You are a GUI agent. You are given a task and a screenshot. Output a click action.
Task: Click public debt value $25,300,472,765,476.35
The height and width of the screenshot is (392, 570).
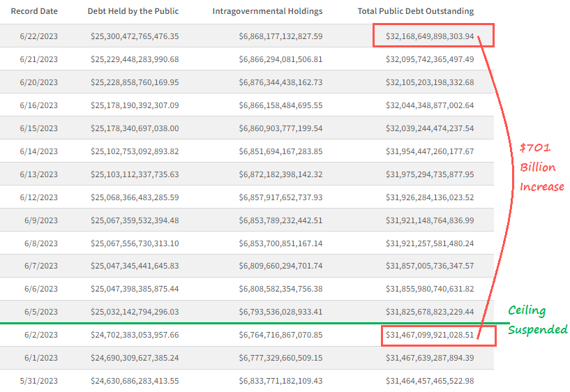coord(135,36)
